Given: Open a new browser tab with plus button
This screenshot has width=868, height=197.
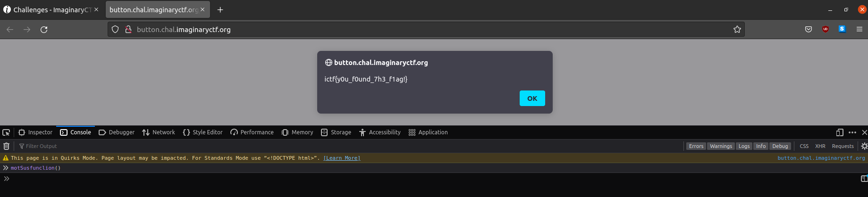Looking at the screenshot, I should pyautogui.click(x=220, y=9).
